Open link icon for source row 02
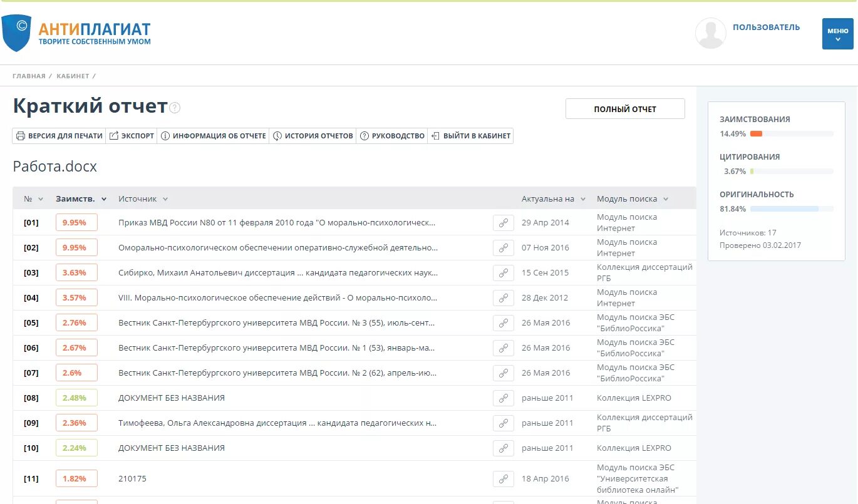 [x=503, y=248]
